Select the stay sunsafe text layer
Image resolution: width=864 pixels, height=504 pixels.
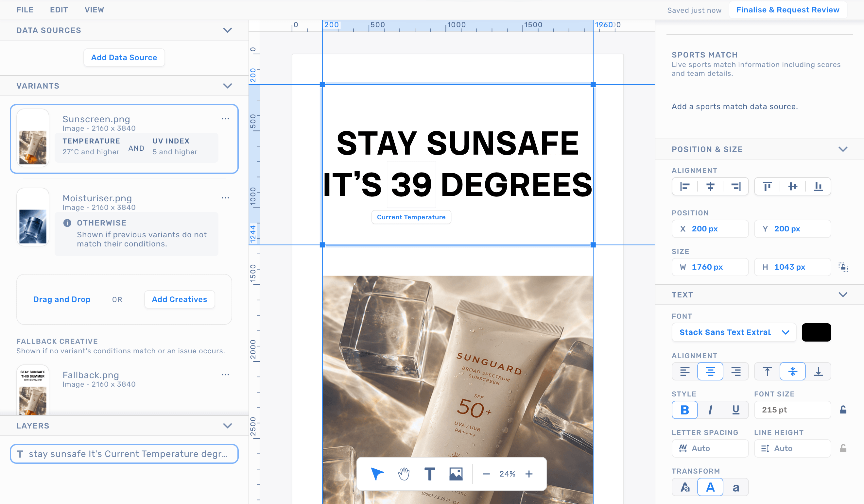tap(124, 454)
